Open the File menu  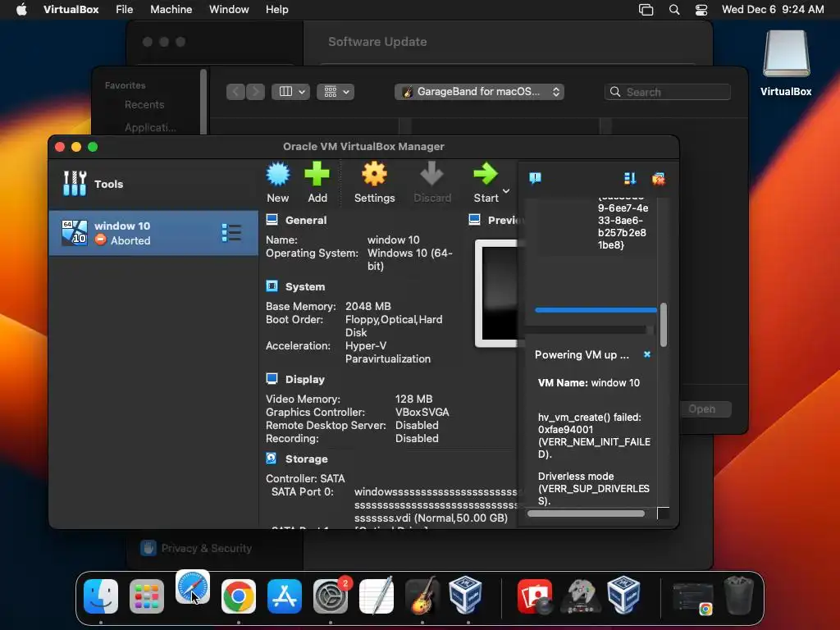(x=125, y=9)
